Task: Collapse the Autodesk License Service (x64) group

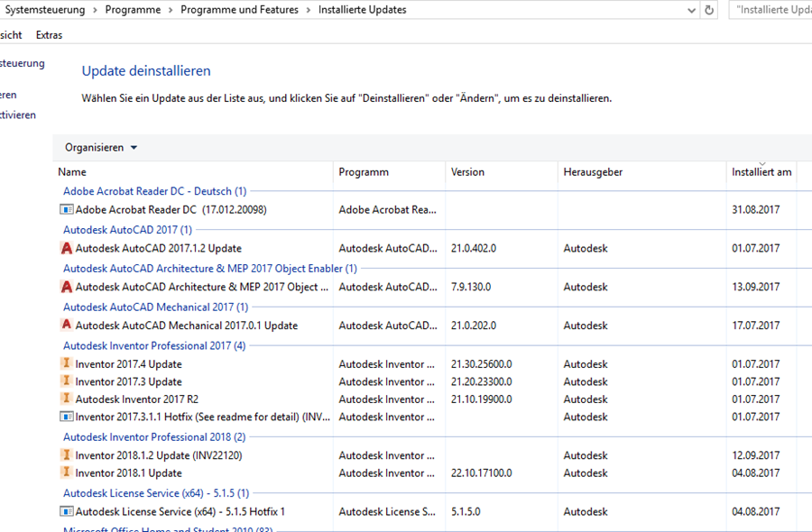Action: click(156, 492)
